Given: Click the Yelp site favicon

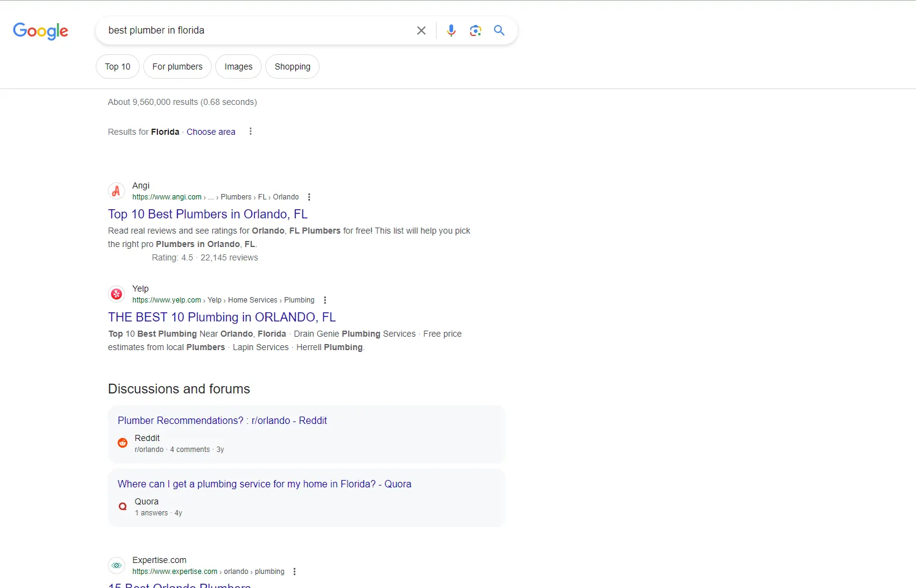Looking at the screenshot, I should [116, 294].
